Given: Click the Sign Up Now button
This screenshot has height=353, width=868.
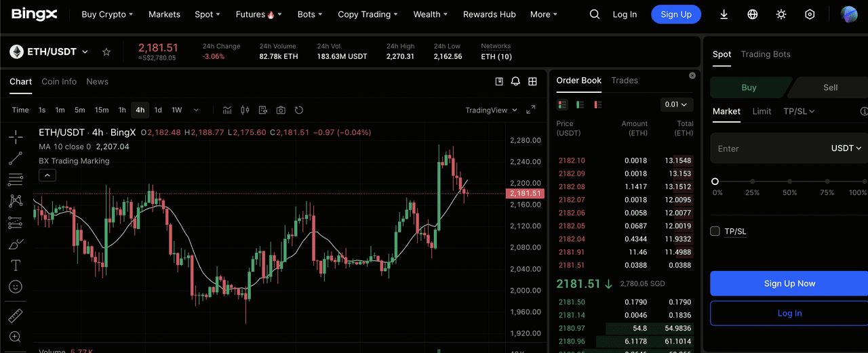Looking at the screenshot, I should tap(789, 283).
